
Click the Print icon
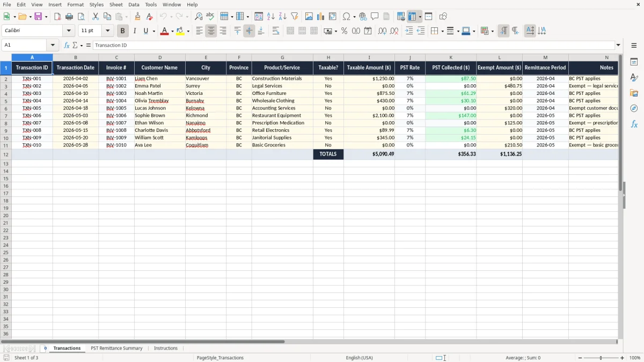(x=69, y=17)
